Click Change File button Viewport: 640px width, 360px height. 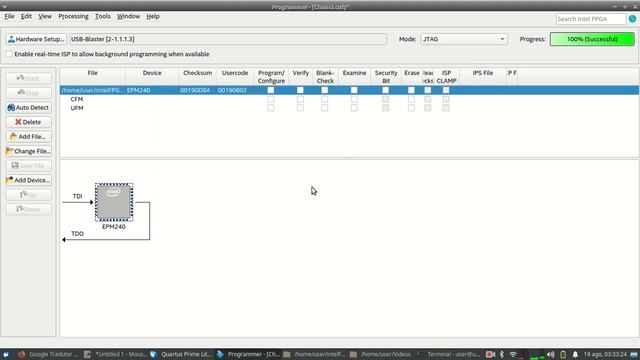pyautogui.click(x=29, y=151)
